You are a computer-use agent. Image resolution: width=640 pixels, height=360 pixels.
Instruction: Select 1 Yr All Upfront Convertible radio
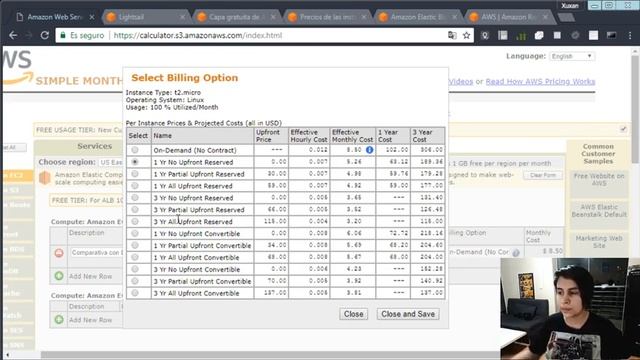[x=135, y=257]
